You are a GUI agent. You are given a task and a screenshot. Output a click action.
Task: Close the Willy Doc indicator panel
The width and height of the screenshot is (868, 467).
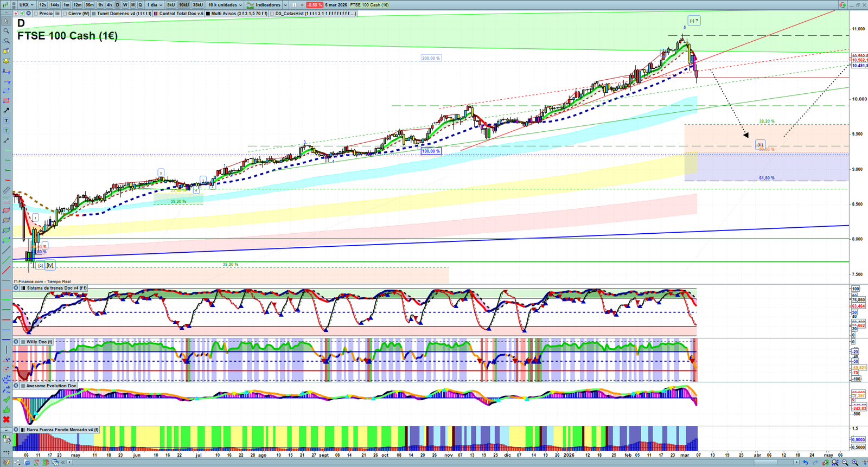(16, 342)
